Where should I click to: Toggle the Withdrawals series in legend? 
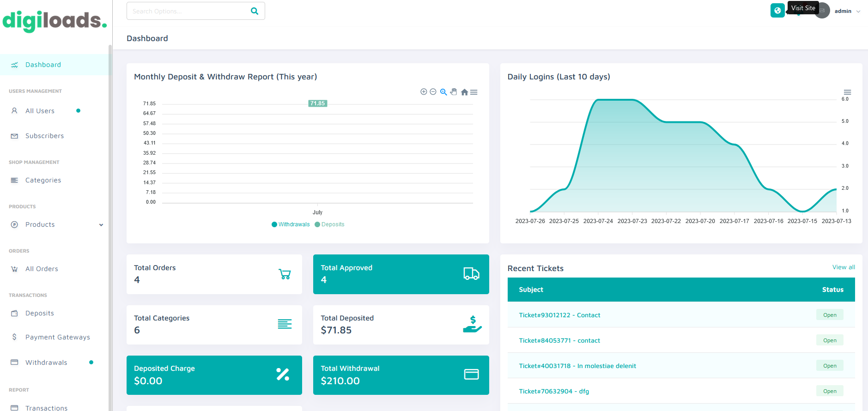(x=291, y=224)
